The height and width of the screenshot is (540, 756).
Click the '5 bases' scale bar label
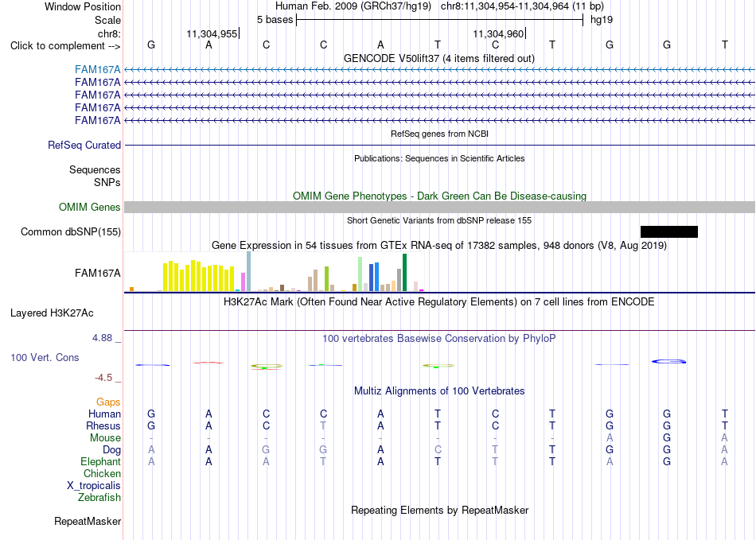pos(275,20)
